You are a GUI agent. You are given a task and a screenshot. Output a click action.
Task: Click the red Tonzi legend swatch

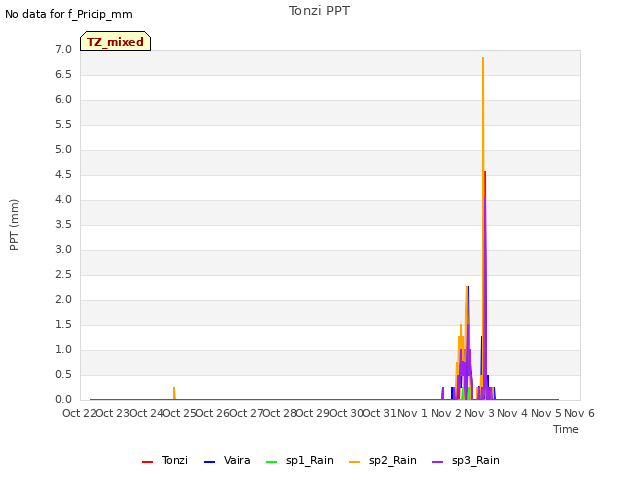pos(147,462)
